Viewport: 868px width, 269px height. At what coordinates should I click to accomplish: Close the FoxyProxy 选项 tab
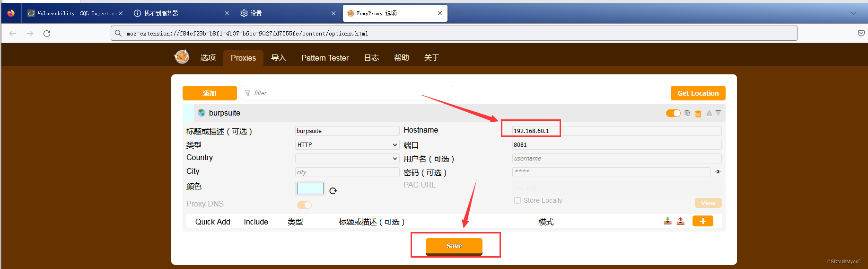pyautogui.click(x=440, y=13)
